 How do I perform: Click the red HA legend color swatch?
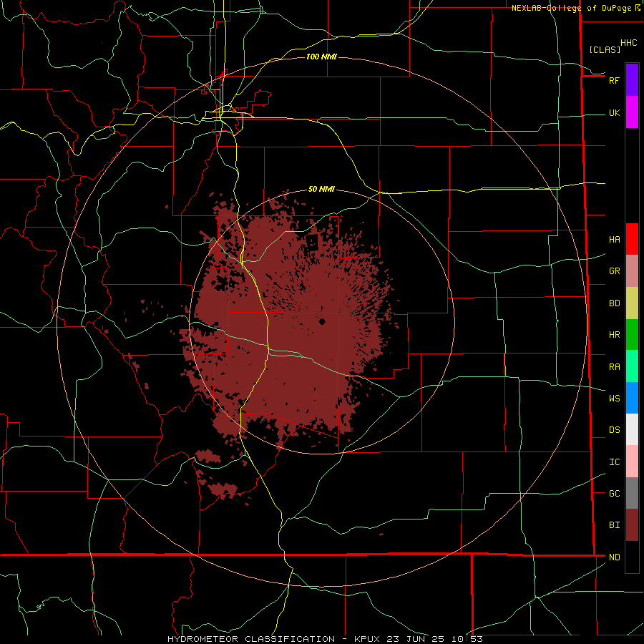(x=632, y=239)
